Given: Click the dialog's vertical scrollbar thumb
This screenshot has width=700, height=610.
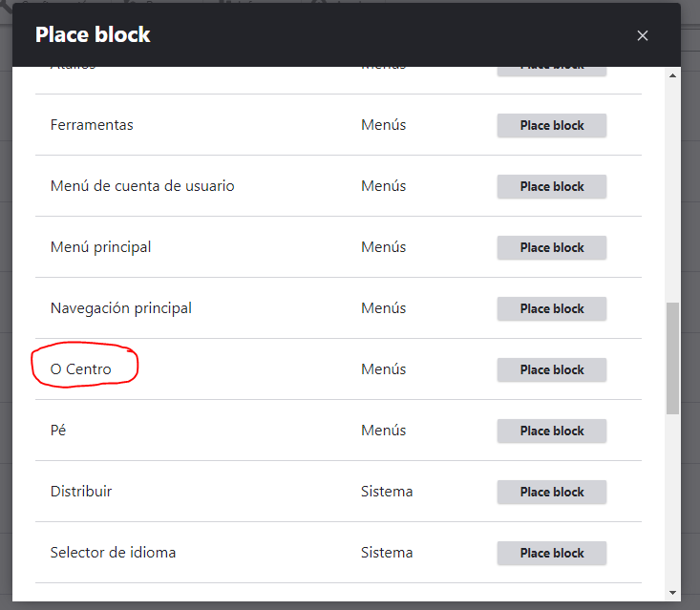Looking at the screenshot, I should click(672, 358).
